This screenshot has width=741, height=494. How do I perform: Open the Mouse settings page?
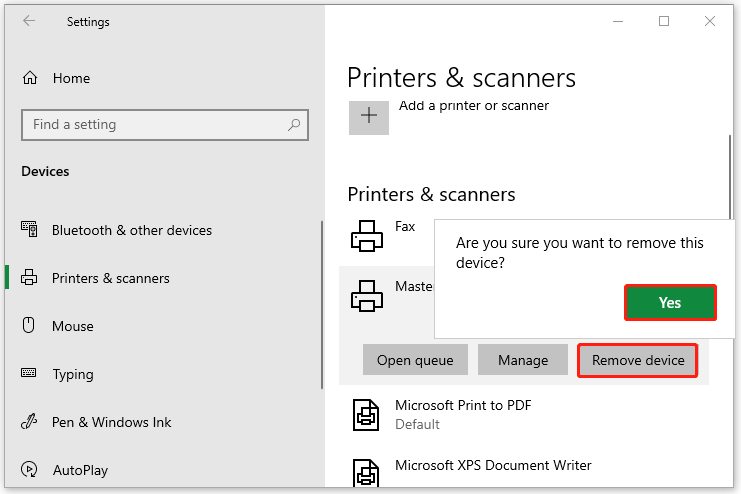tap(73, 326)
